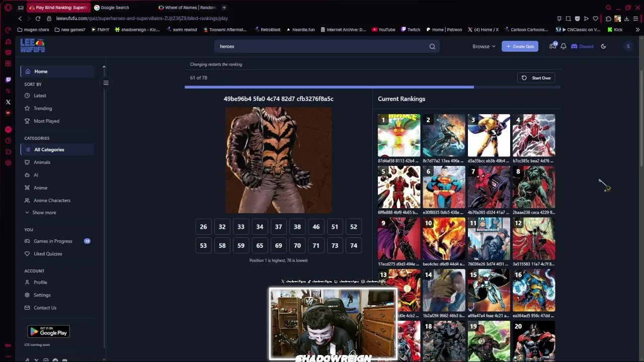The height and width of the screenshot is (362, 644).
Task: Open the Kick bookmark
Action: 615,30
